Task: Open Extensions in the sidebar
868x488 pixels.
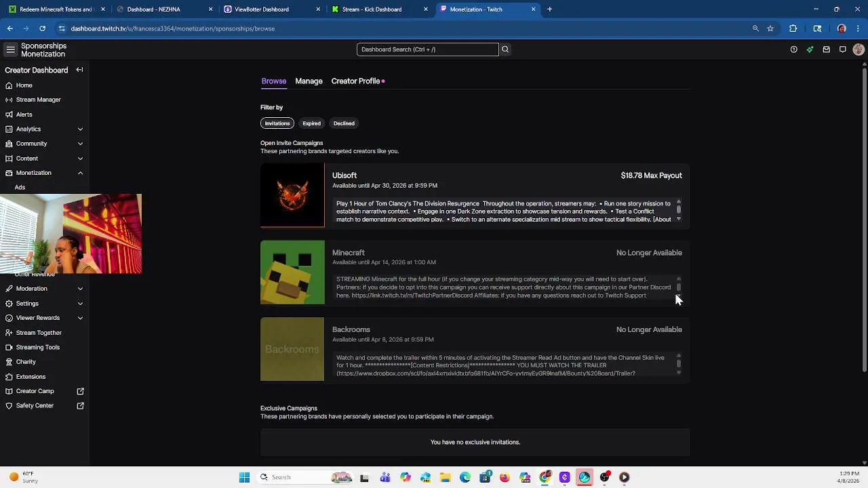Action: [x=31, y=377]
